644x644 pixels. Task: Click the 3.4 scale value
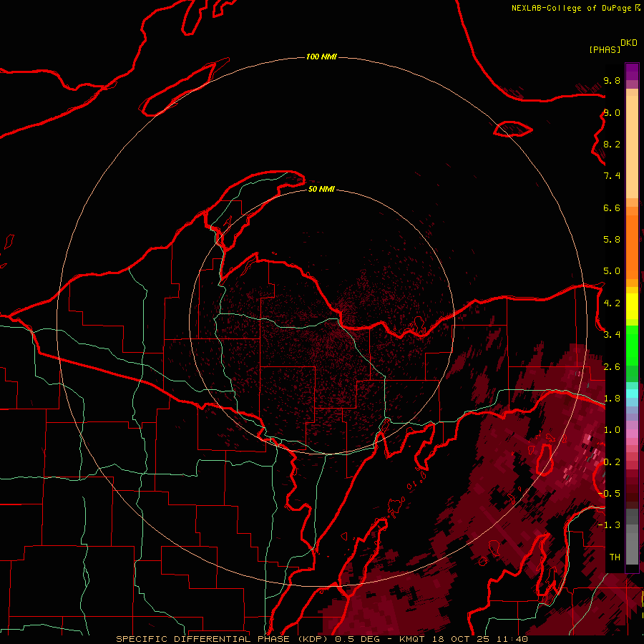click(612, 335)
